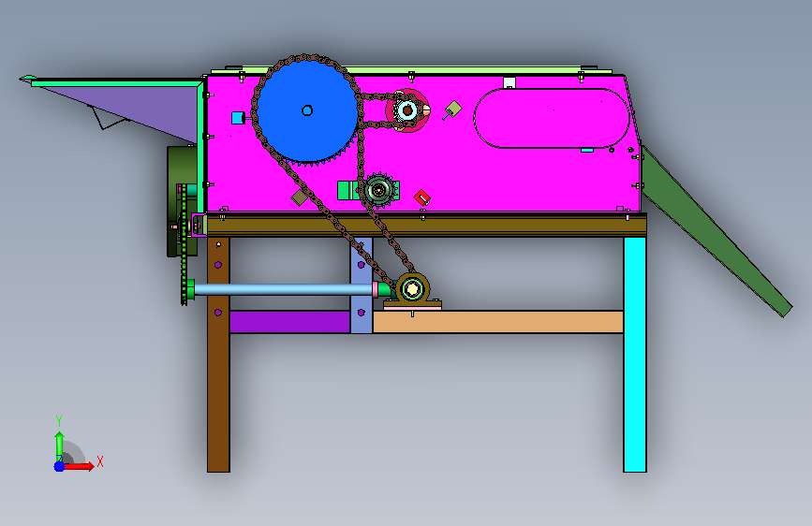Image resolution: width=812 pixels, height=526 pixels.
Task: Click the green discharge chute on right
Action: [716, 232]
